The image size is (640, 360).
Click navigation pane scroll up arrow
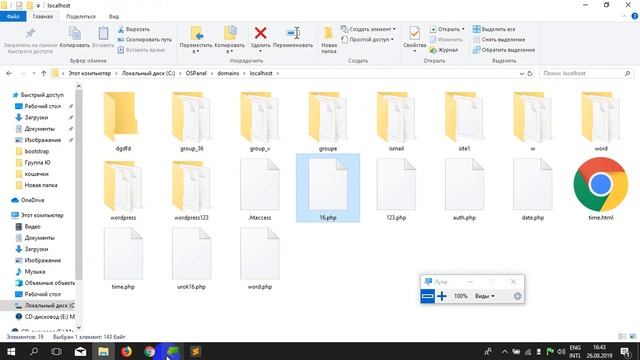tap(79, 86)
